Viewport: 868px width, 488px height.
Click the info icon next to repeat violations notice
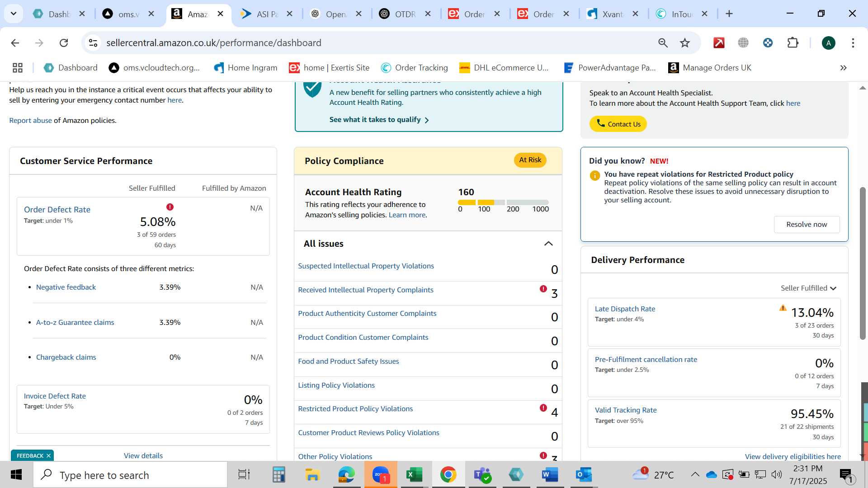[x=595, y=175]
